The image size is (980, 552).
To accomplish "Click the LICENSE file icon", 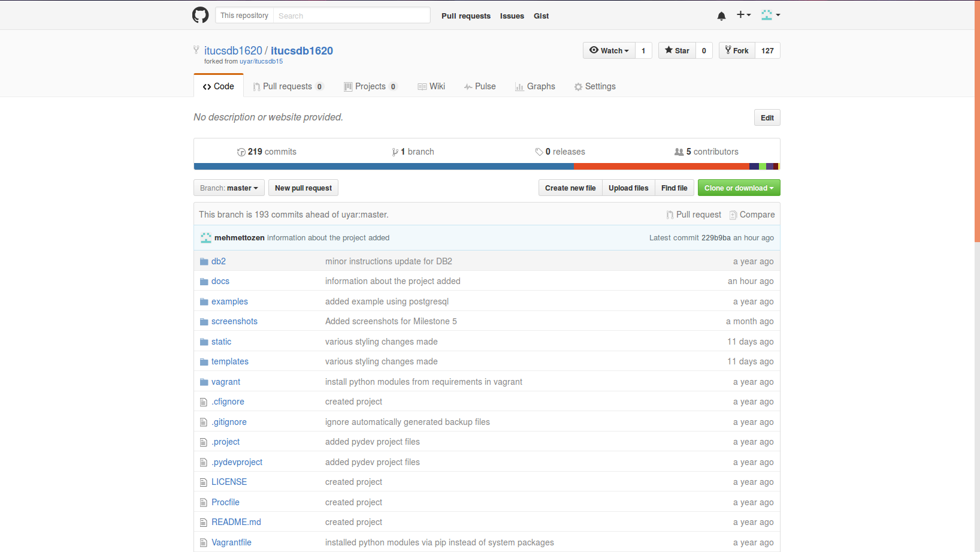I will [x=204, y=482].
